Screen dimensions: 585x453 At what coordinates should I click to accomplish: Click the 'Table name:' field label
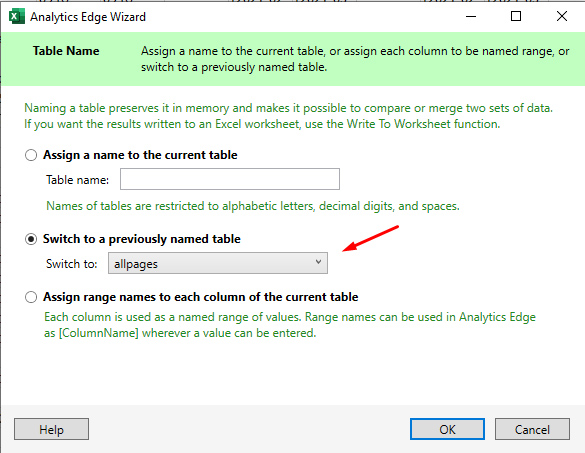tap(78, 180)
